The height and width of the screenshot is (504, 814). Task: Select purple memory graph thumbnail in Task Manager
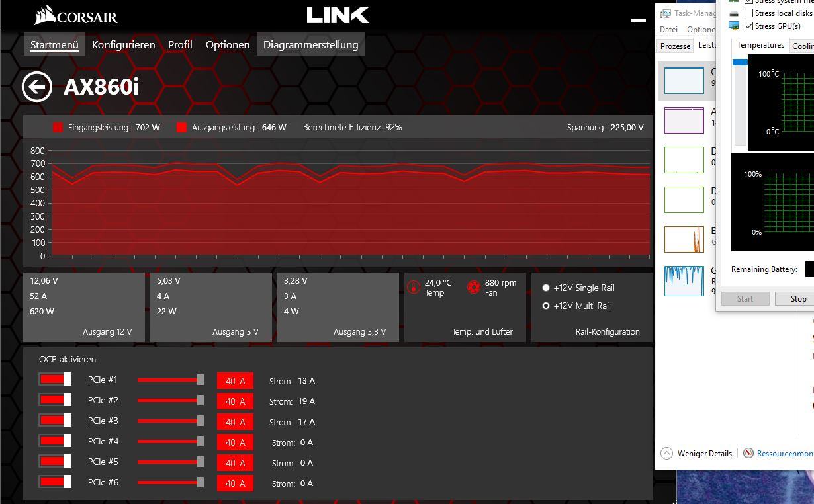pyautogui.click(x=684, y=120)
